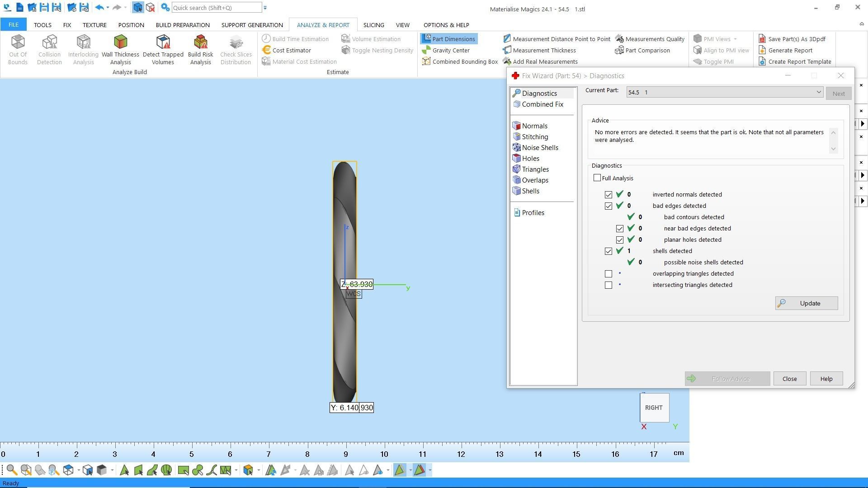
Task: Switch to the SUPPORT GENERATION tab
Action: click(x=252, y=25)
